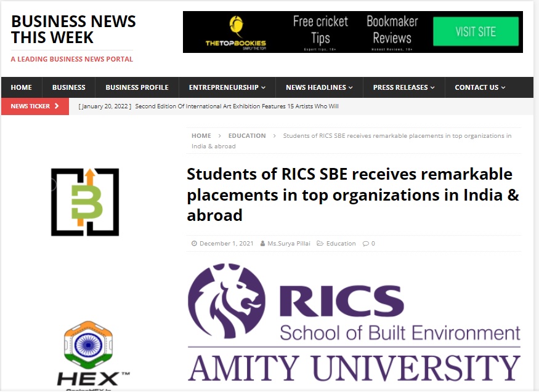Click the clock icon beside the publish date

[x=193, y=243]
